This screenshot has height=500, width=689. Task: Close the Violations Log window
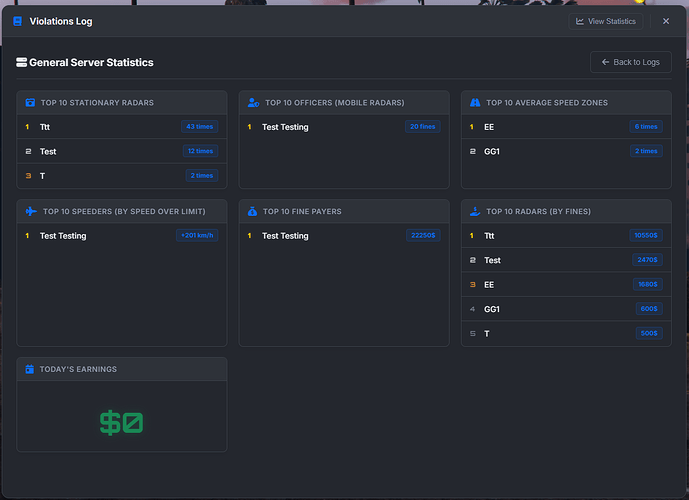666,21
